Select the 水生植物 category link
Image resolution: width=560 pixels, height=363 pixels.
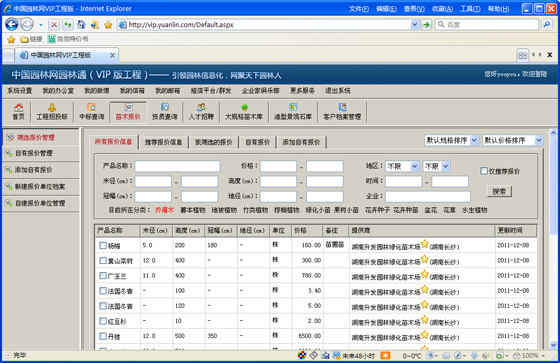tap(474, 210)
